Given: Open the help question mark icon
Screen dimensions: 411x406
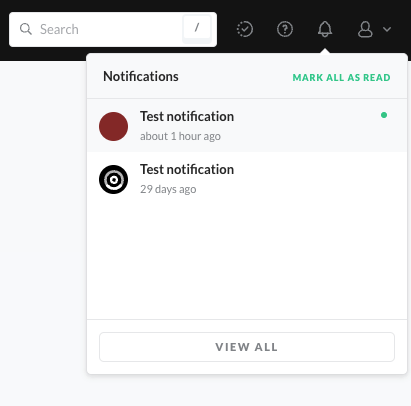Looking at the screenshot, I should click(x=285, y=29).
